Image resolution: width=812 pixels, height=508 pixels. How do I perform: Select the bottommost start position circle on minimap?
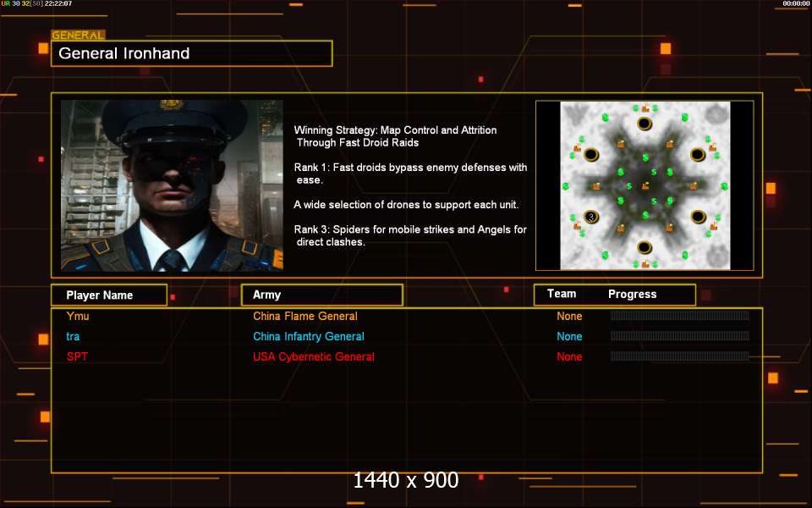click(645, 247)
